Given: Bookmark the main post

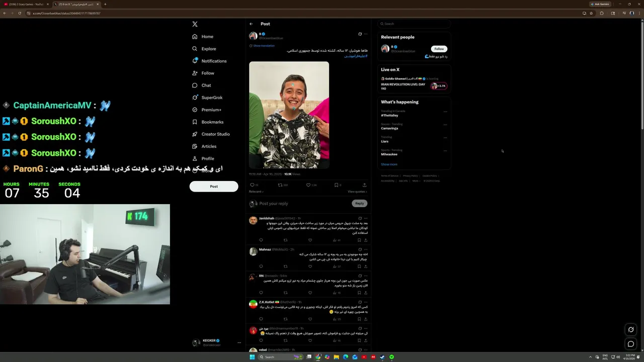Looking at the screenshot, I should (x=337, y=185).
